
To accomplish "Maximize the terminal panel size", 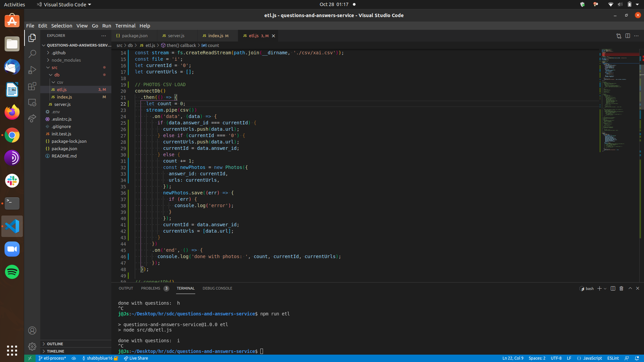I will coord(630,288).
